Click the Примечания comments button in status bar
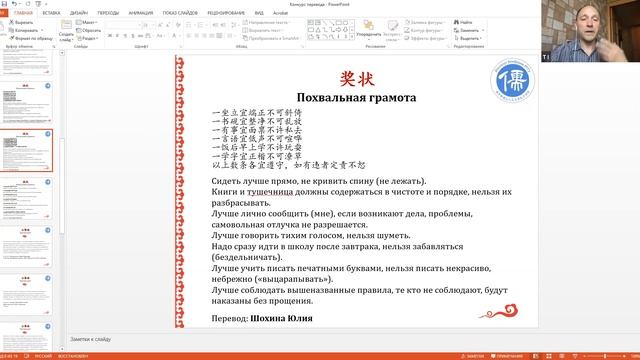Screen dimensions: 640x360 [x=507, y=356]
